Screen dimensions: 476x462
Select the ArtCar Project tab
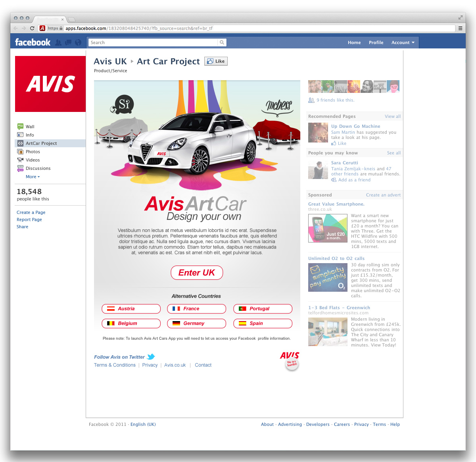(50, 143)
